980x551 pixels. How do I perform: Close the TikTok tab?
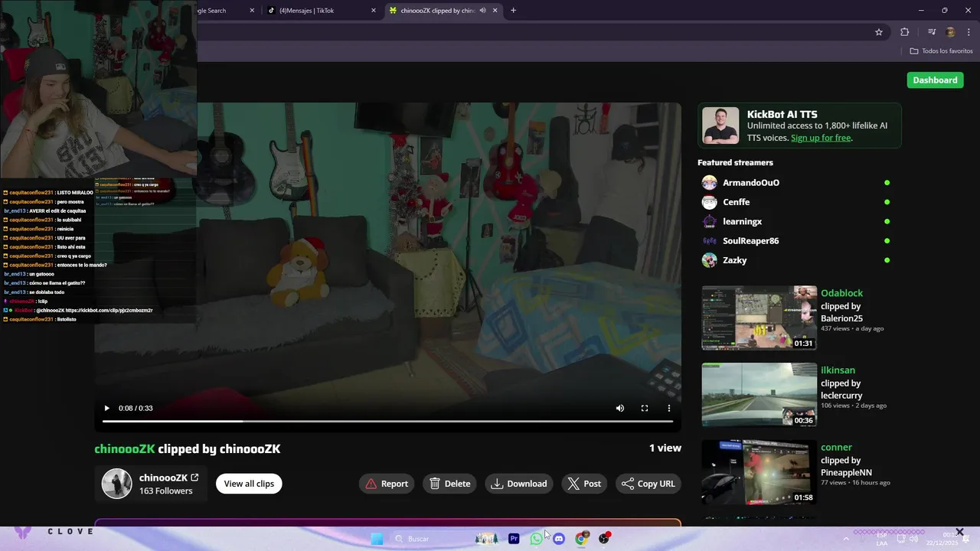point(374,11)
